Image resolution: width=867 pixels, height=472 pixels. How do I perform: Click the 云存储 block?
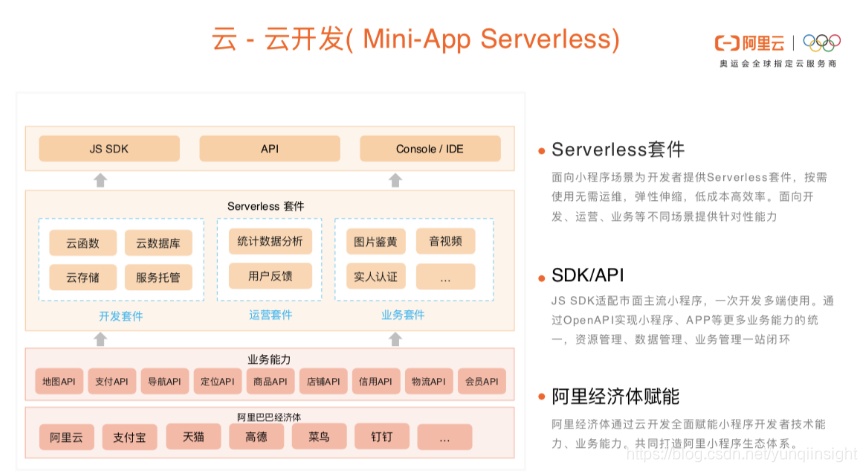83,277
